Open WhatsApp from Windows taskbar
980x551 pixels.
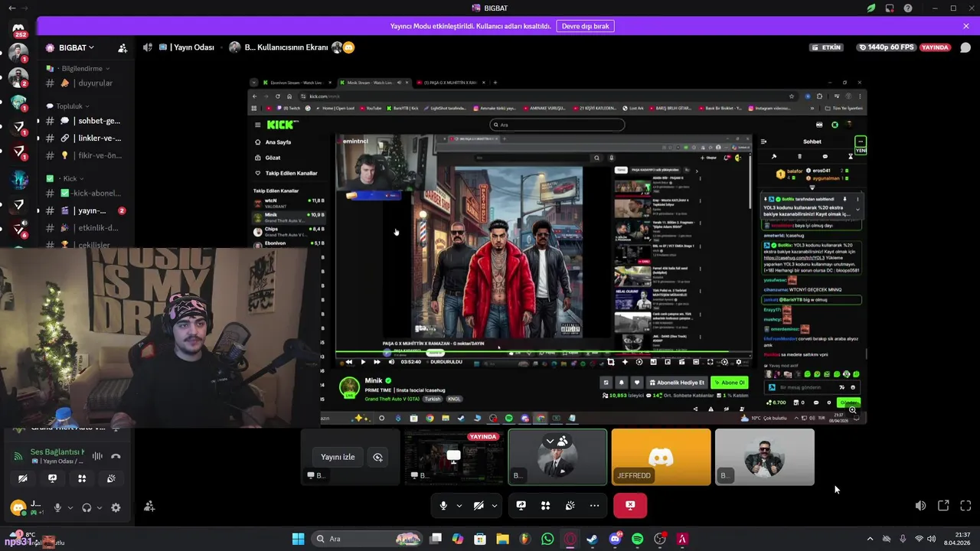click(547, 539)
